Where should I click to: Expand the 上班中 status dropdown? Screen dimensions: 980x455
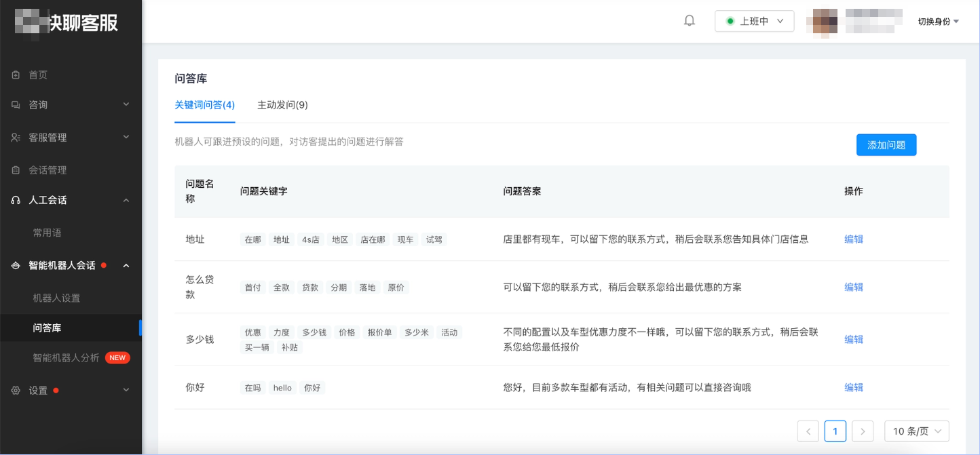(x=754, y=21)
